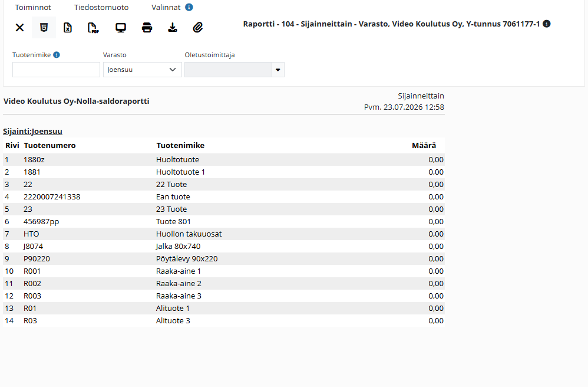Image resolution: width=588 pixels, height=387 pixels.
Task: Close the report with the X icon
Action: [19, 27]
